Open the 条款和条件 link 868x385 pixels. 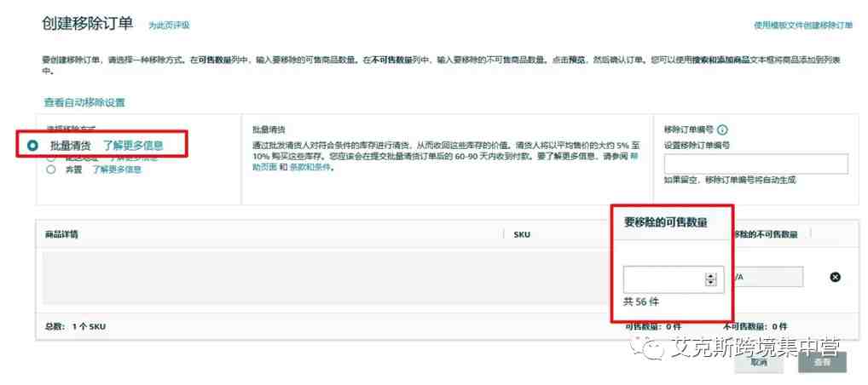(310, 168)
